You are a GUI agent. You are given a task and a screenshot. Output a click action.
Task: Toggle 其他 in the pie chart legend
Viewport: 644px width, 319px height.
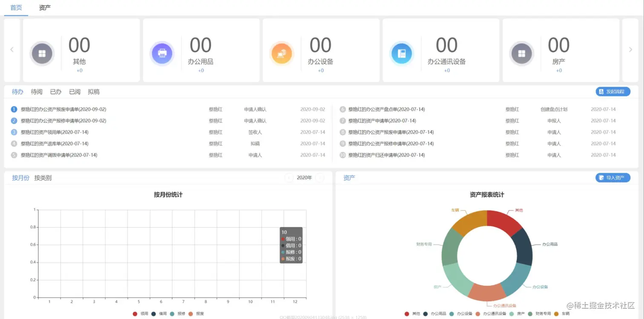[x=412, y=314]
